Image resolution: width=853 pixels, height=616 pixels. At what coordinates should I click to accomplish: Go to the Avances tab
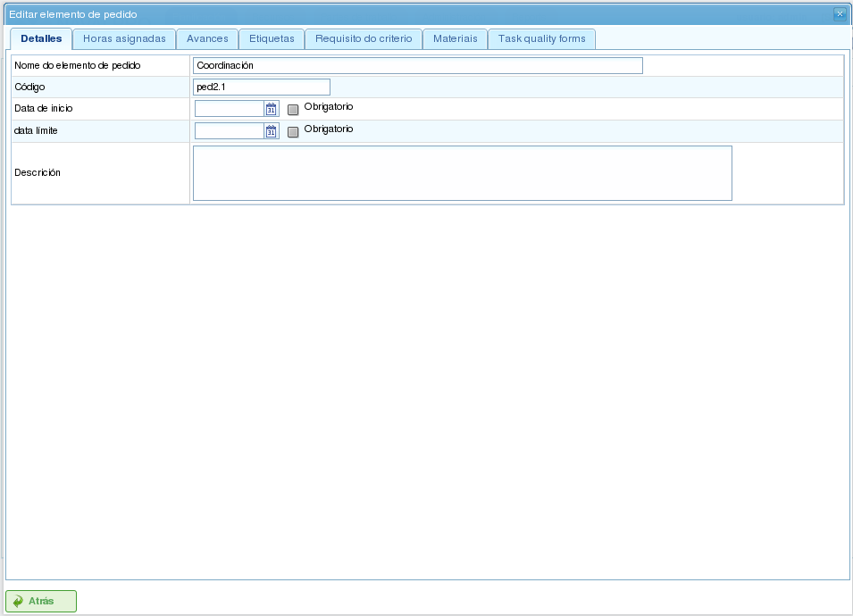pyautogui.click(x=207, y=39)
